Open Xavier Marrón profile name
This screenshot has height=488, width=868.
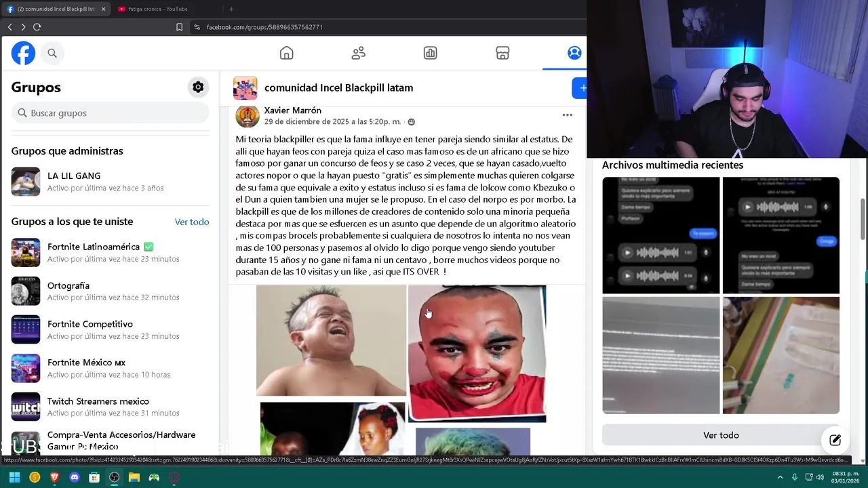tap(292, 110)
